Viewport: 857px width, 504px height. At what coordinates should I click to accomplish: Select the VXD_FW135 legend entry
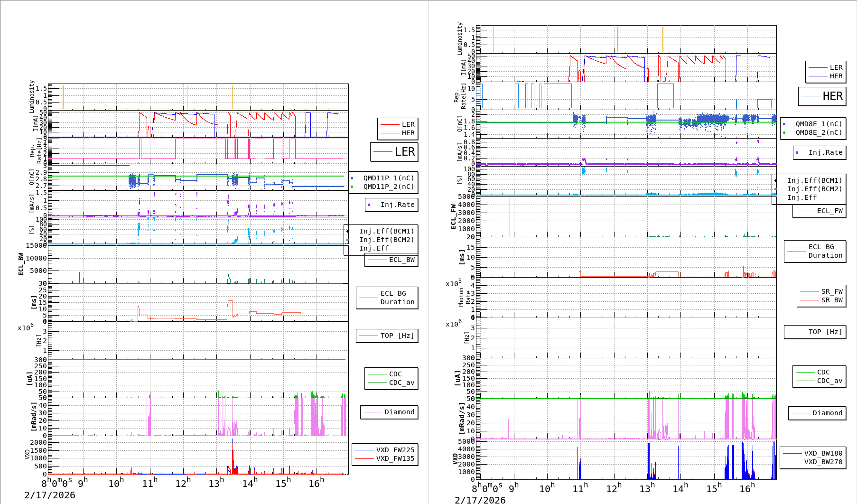point(394,458)
